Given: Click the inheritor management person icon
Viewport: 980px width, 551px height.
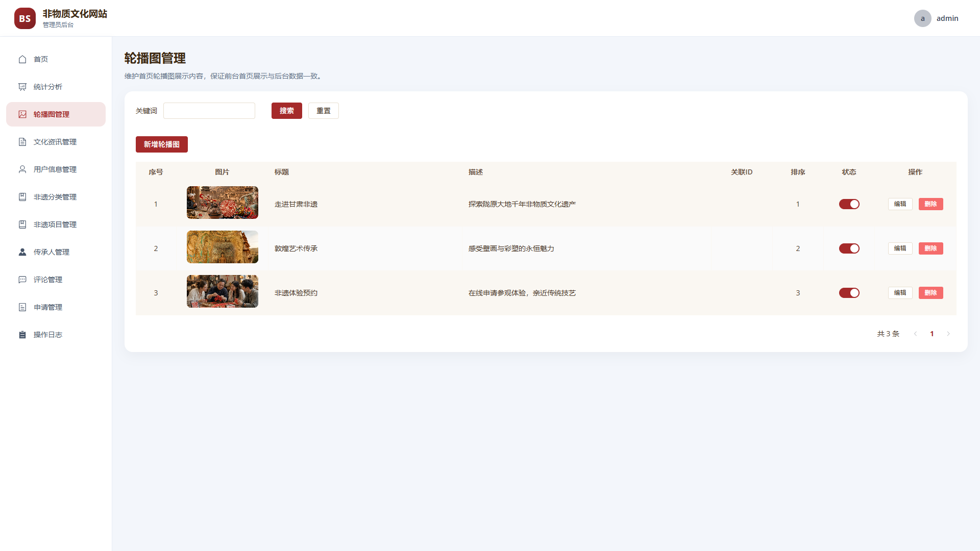Looking at the screenshot, I should click(x=22, y=252).
